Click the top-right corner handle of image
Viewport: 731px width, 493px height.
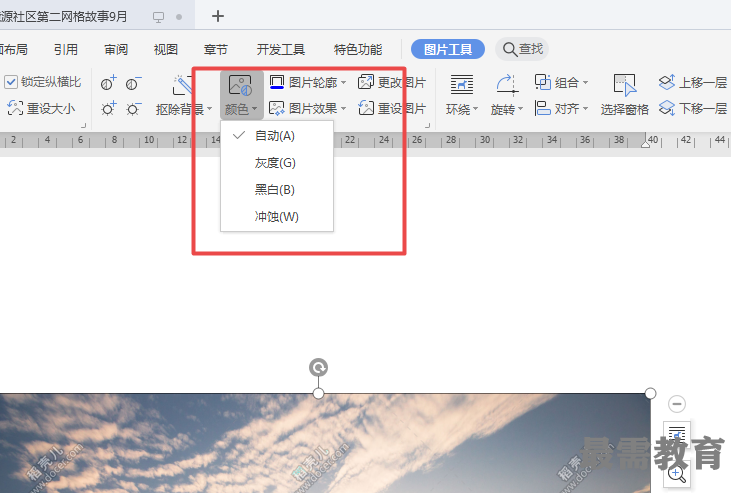tap(650, 394)
